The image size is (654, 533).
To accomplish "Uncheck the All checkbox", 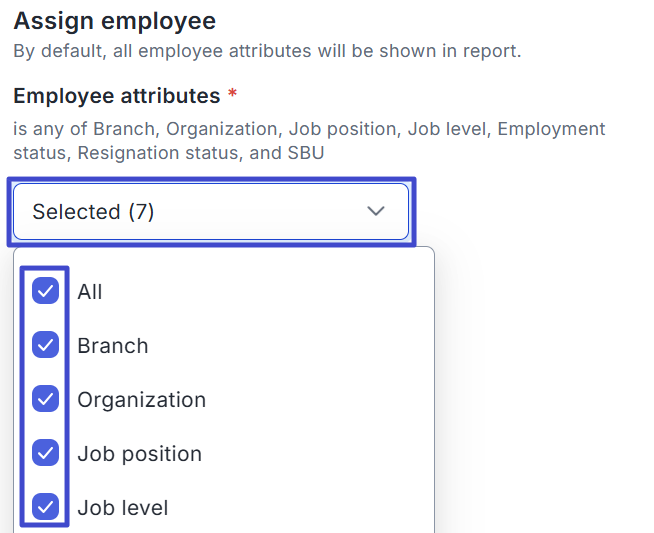I will [45, 291].
